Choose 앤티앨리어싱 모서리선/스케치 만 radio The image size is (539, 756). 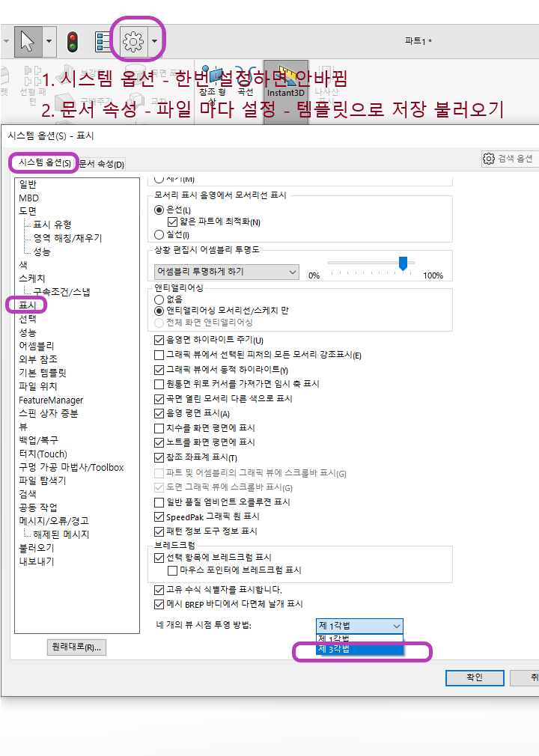click(x=159, y=311)
